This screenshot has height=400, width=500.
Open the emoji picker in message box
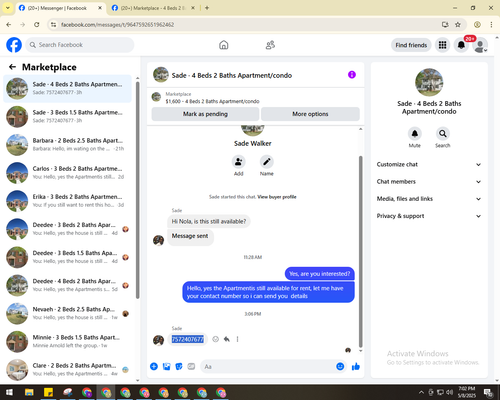tap(340, 366)
